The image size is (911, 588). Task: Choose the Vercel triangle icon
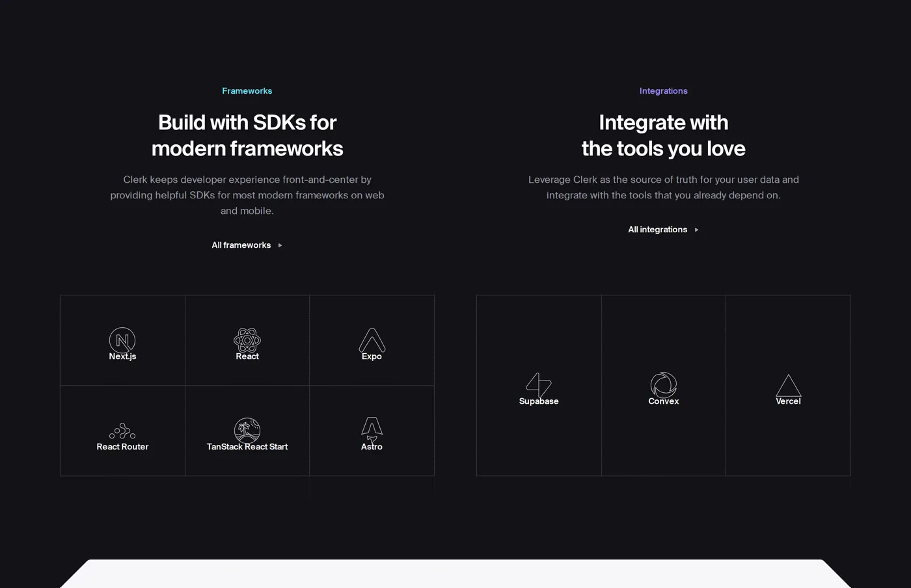(789, 385)
